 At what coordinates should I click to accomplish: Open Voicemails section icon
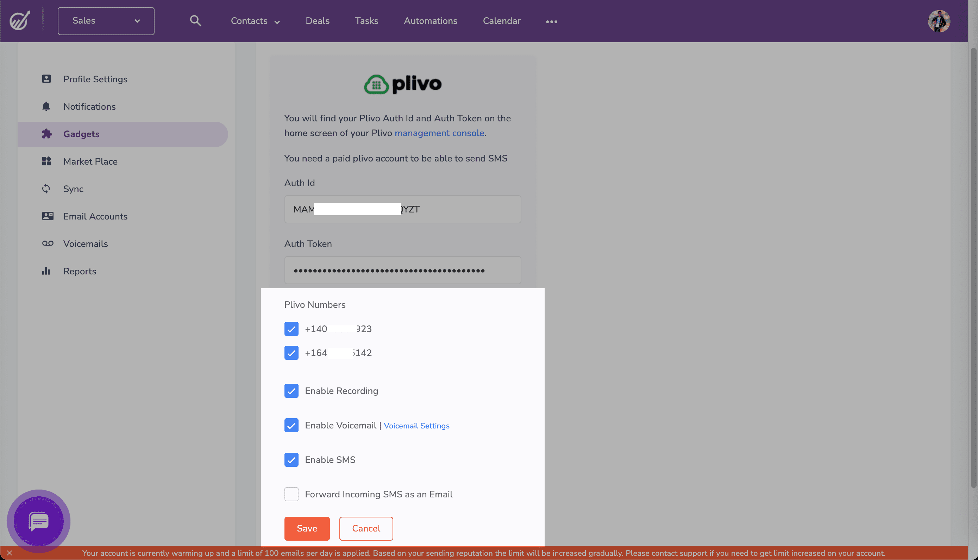(47, 243)
